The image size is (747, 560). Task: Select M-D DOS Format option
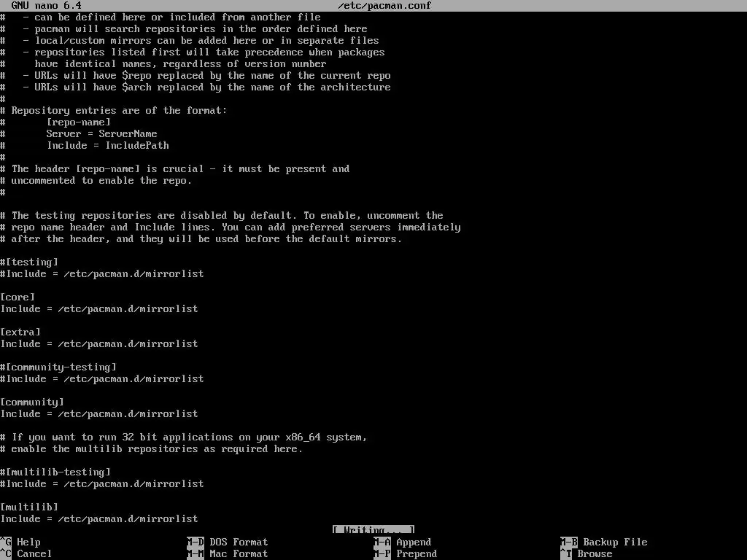(x=228, y=542)
